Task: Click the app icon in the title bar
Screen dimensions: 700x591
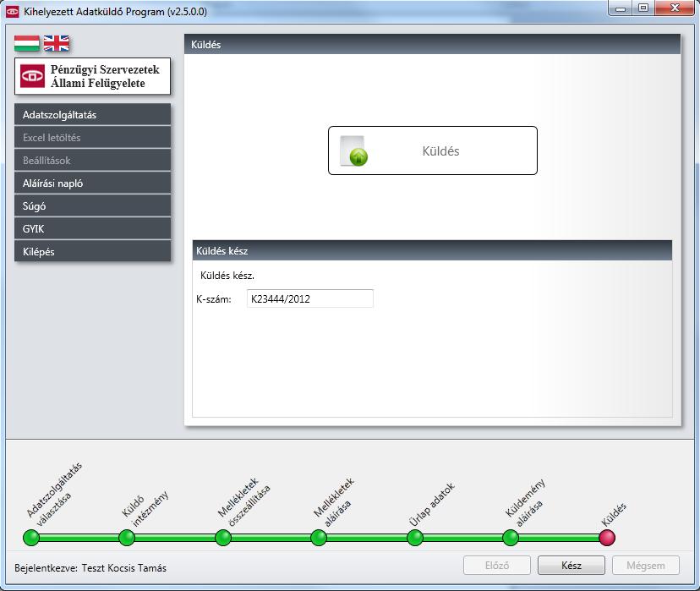Action: point(12,11)
